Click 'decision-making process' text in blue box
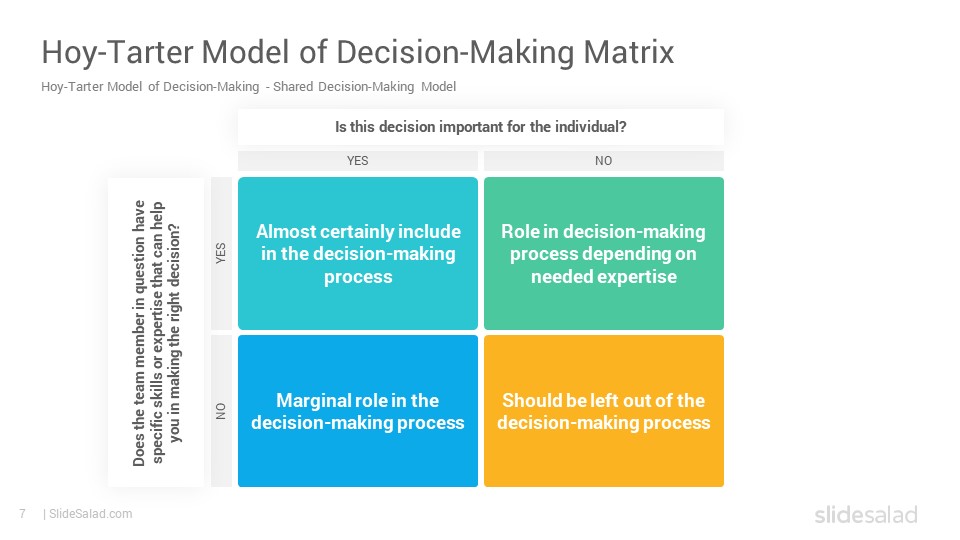 pos(358,422)
